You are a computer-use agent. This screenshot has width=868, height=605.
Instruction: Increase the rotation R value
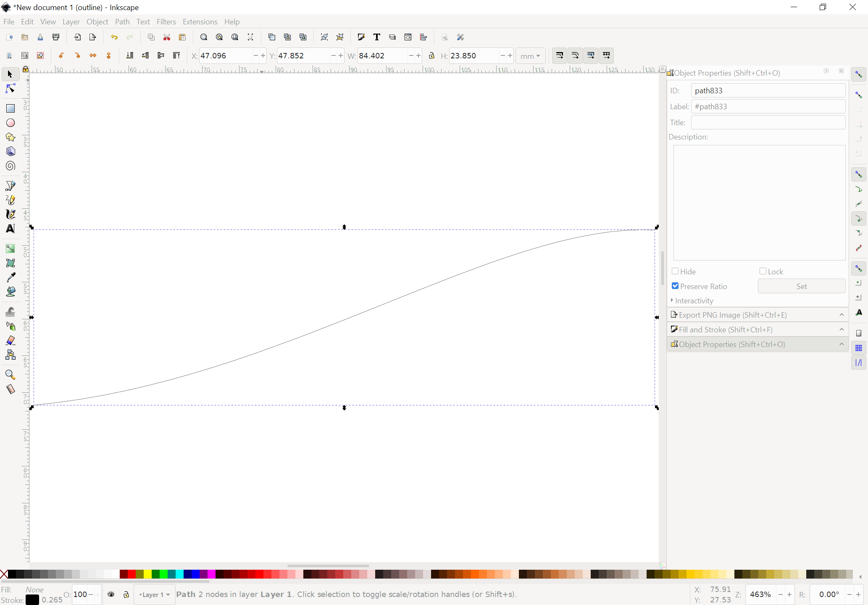click(x=858, y=594)
